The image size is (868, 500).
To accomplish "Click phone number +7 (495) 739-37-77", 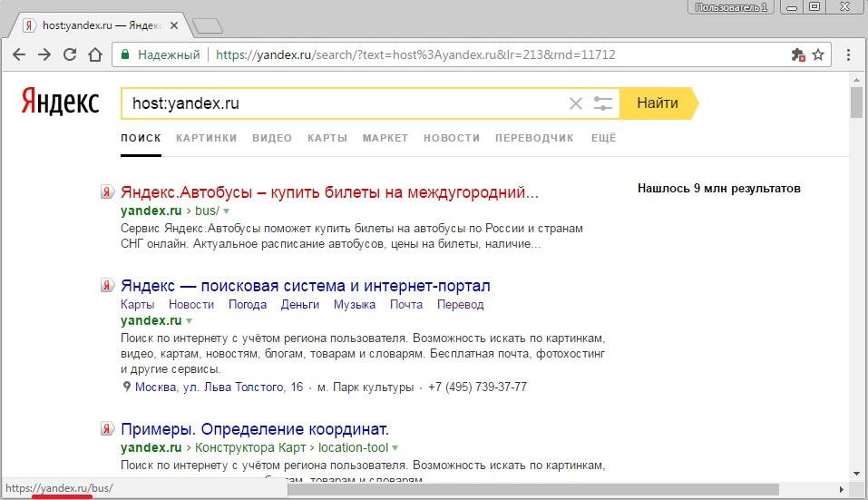I will 477,387.
